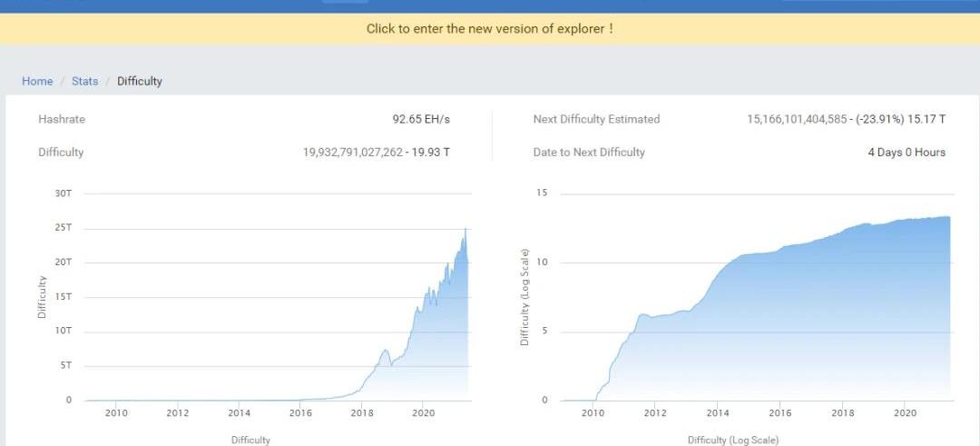Click the Hashrate label
The height and width of the screenshot is (446, 980).
pos(62,119)
